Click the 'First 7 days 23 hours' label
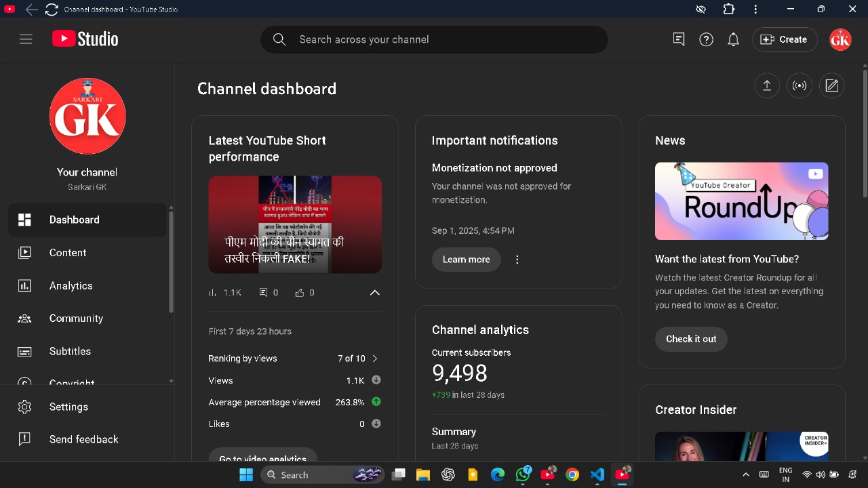The width and height of the screenshot is (868, 488). (x=250, y=331)
